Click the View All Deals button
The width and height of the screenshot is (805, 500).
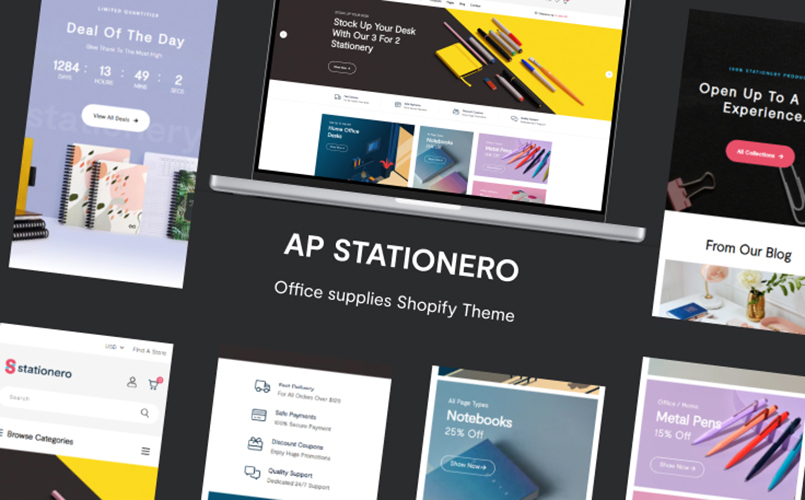pos(116,118)
